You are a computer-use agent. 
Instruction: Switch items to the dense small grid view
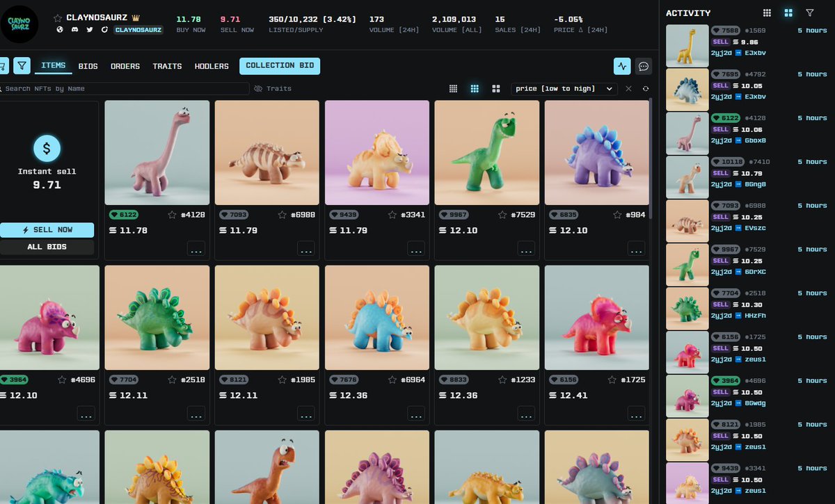click(453, 89)
